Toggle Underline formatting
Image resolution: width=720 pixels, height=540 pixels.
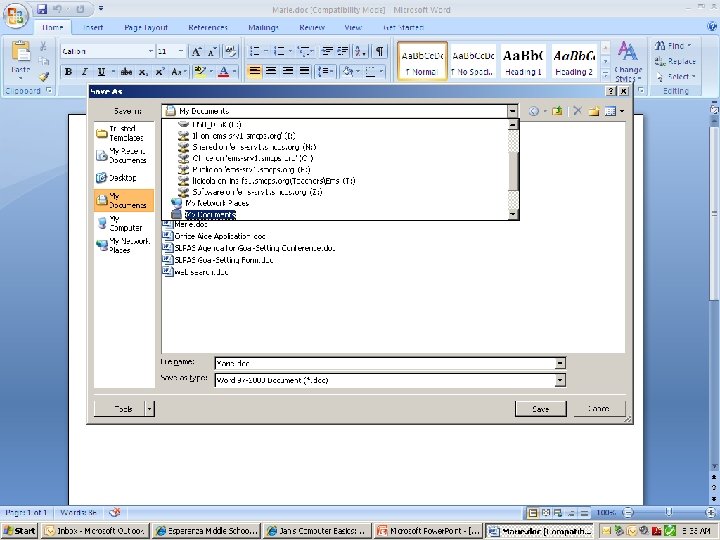(x=101, y=72)
